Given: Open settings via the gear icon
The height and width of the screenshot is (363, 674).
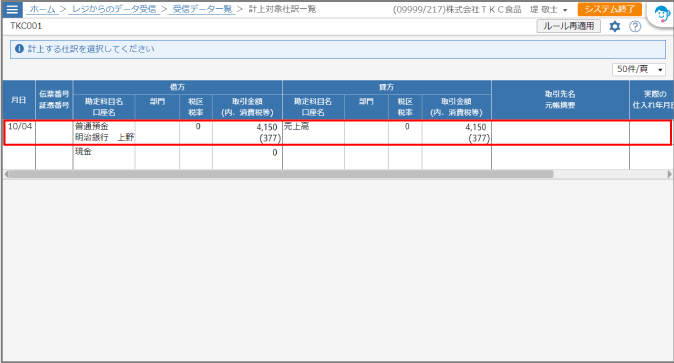Looking at the screenshot, I should [x=615, y=27].
